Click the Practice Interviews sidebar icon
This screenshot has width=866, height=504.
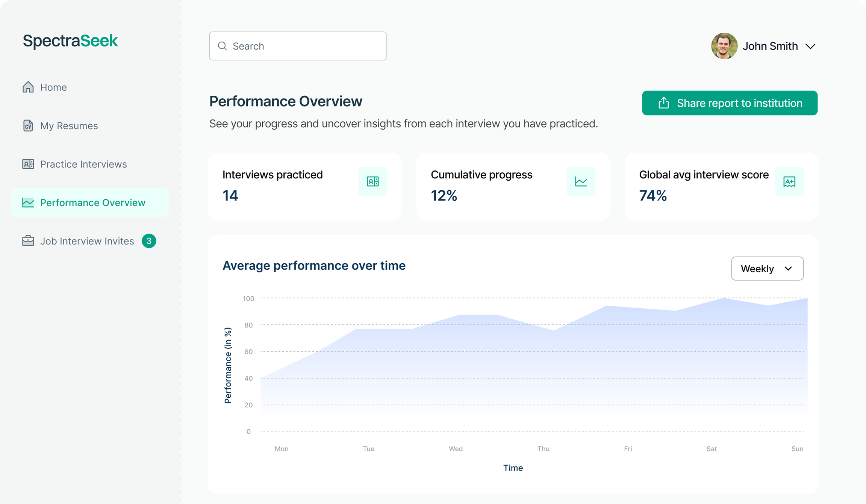(28, 164)
